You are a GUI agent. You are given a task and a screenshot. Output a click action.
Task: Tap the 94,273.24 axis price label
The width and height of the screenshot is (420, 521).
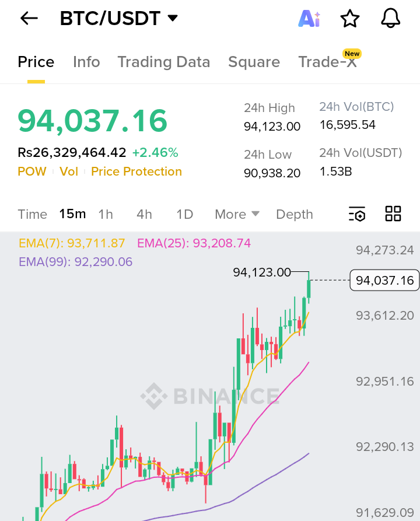(385, 250)
